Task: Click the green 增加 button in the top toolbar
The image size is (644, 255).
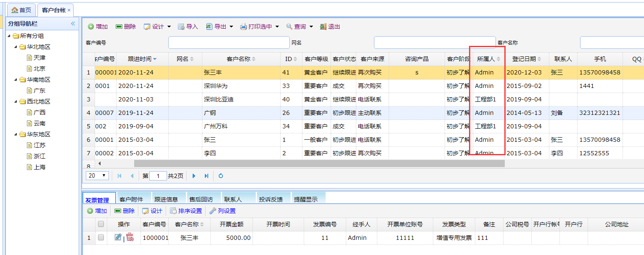Action: point(98,27)
